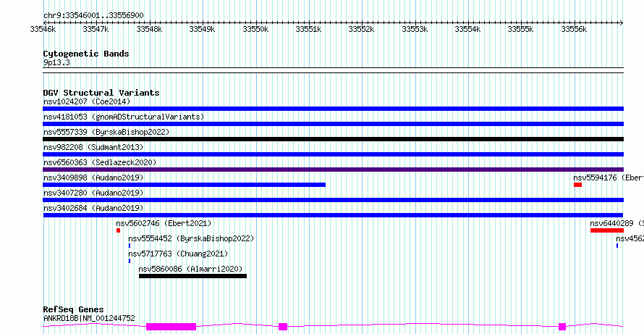Click the blue bar for nsv3402684
Screen dimensions: 644x334
tap(333, 215)
